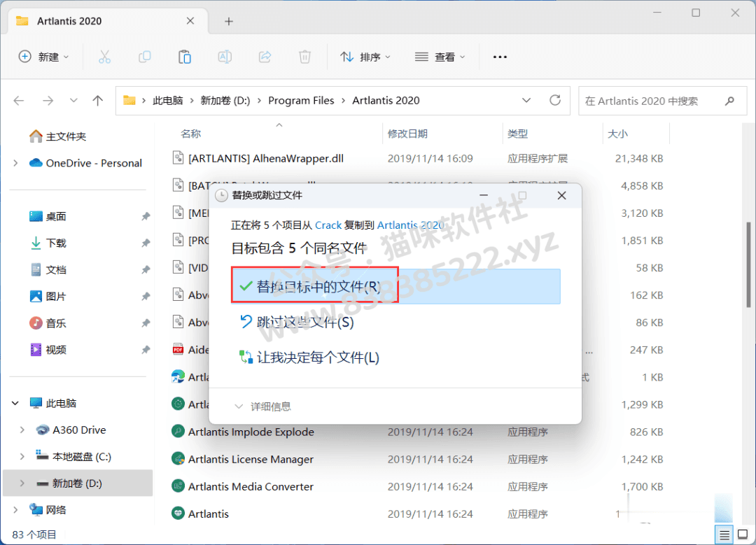Sort files by Size column header
This screenshot has width=756, height=545.
(x=617, y=134)
